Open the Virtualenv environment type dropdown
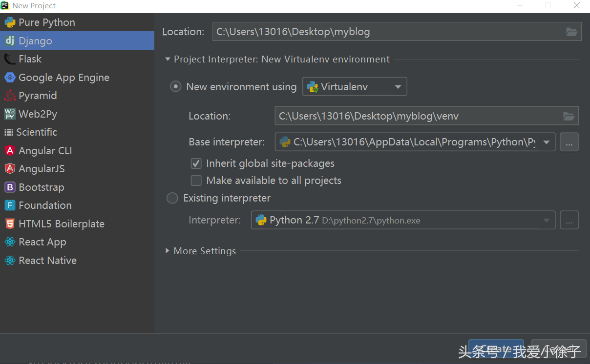Screen dimensions: 590x364 [355, 87]
